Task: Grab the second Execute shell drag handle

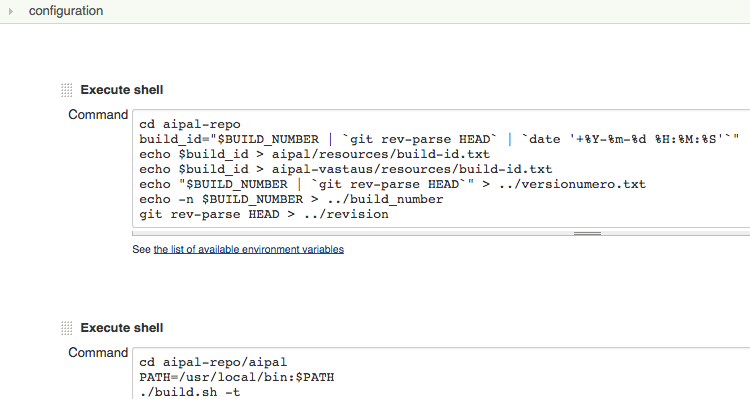Action: tap(66, 328)
